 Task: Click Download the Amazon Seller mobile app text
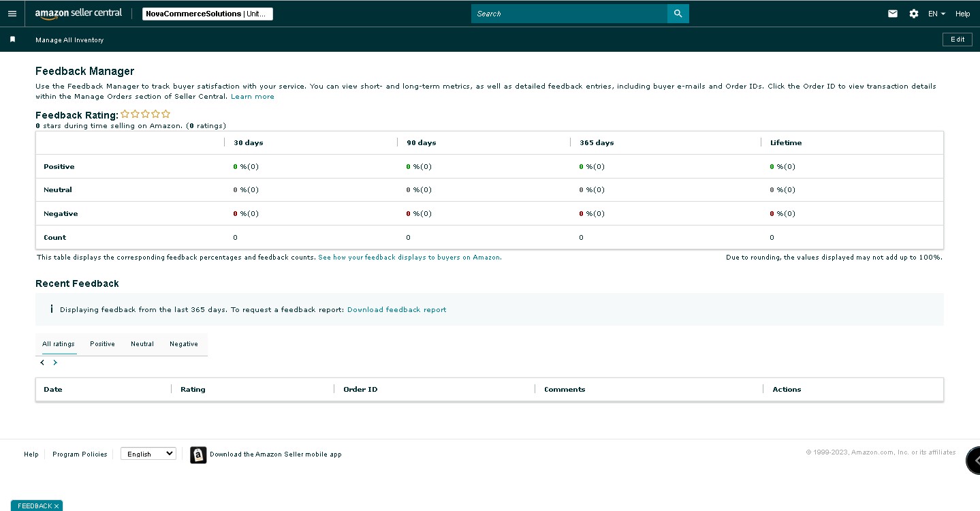276,454
